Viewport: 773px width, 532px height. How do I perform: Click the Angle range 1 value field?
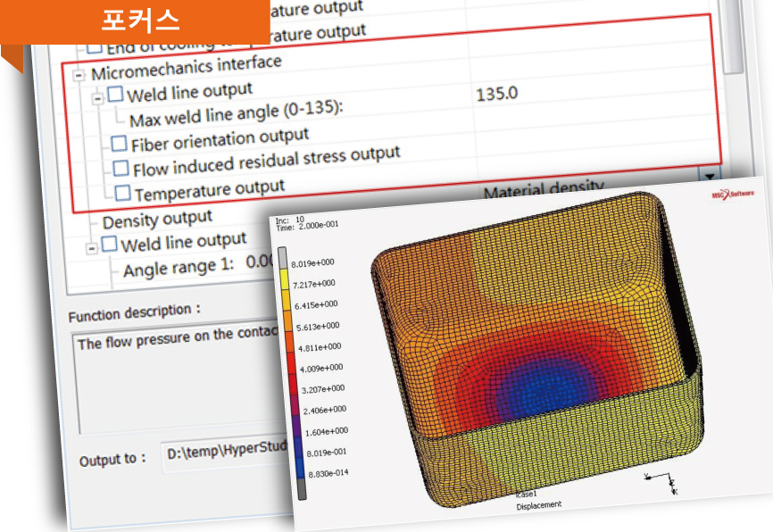pyautogui.click(x=260, y=261)
